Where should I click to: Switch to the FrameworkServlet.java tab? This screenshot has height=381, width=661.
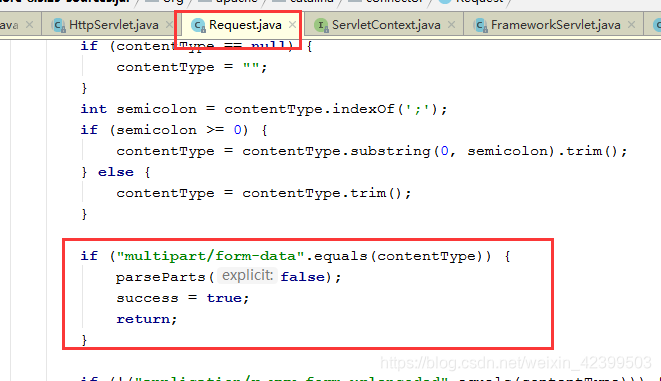[555, 25]
